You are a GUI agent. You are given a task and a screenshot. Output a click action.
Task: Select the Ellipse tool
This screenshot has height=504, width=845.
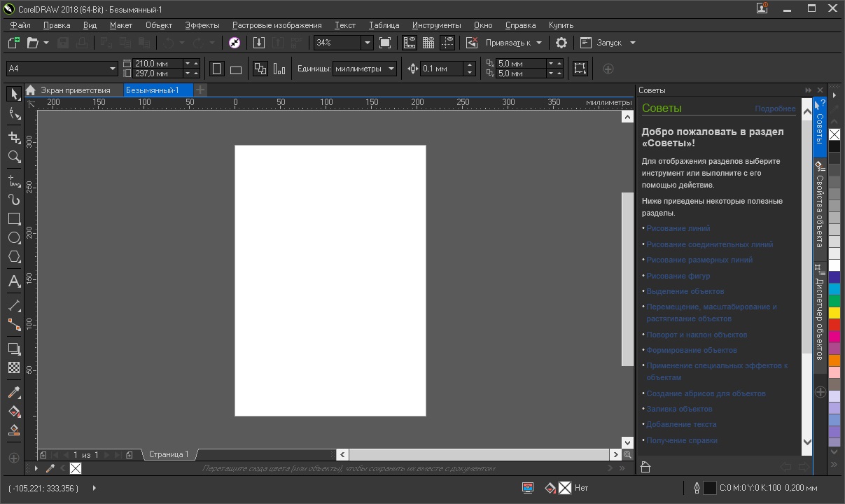(x=14, y=238)
